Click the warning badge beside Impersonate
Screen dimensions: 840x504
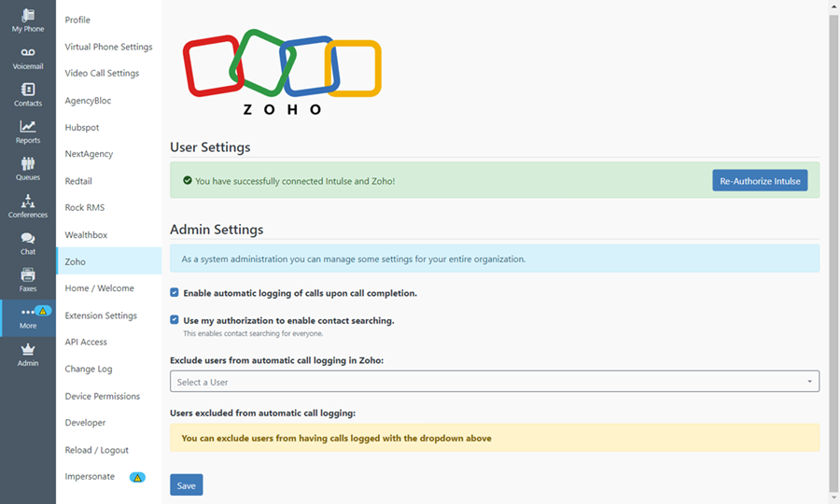click(x=138, y=477)
